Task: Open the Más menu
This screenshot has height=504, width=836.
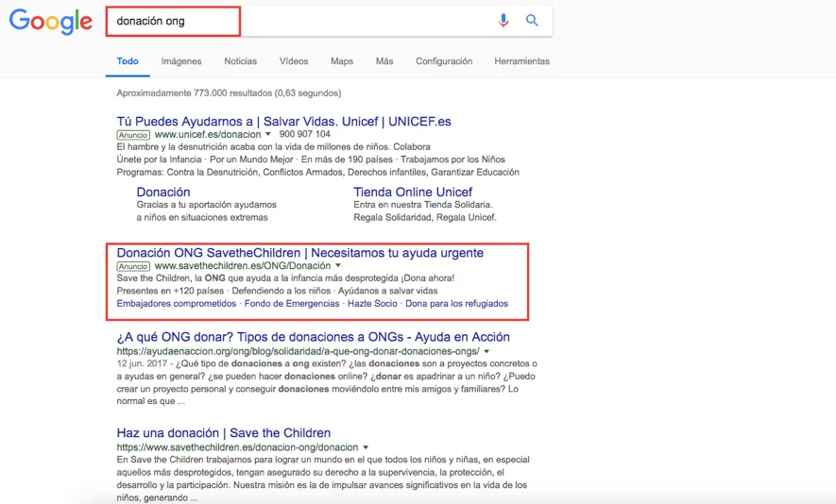Action: (384, 61)
